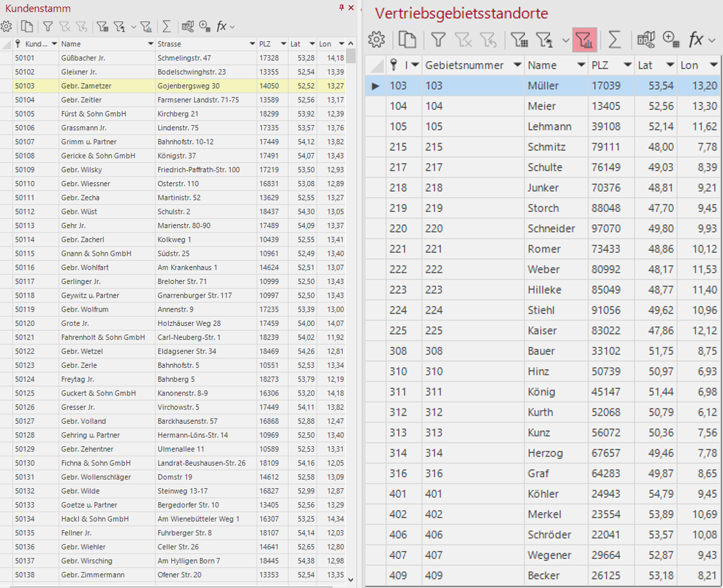The image size is (723, 588).
Task: Click the row selector arrow for row 103
Action: pyautogui.click(x=376, y=86)
